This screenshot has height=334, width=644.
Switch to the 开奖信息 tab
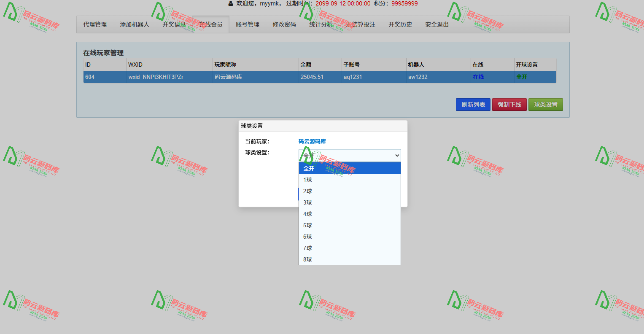click(x=174, y=24)
